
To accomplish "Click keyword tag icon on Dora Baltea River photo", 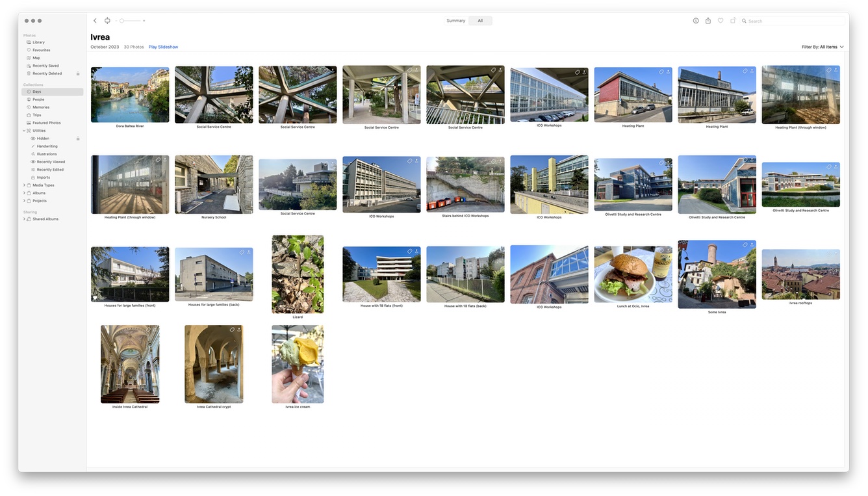I will point(158,70).
